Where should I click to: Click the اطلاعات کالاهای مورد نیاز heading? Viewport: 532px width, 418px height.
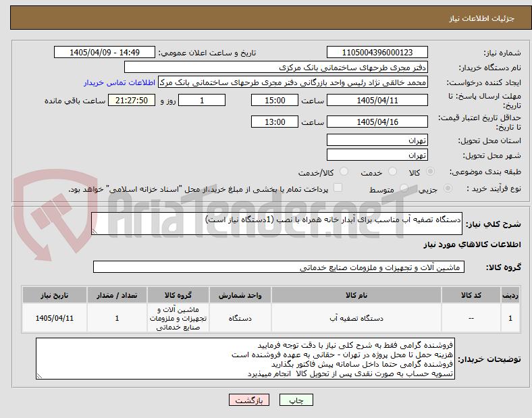472,244
